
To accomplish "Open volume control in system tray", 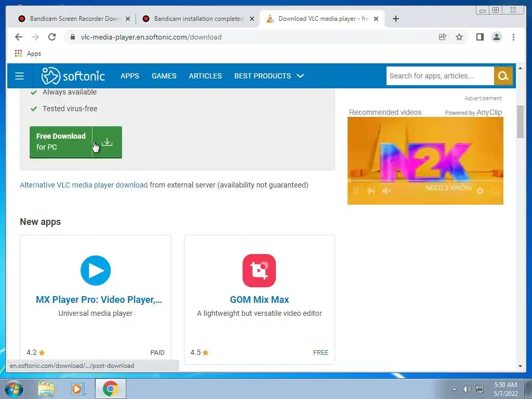I will click(467, 389).
